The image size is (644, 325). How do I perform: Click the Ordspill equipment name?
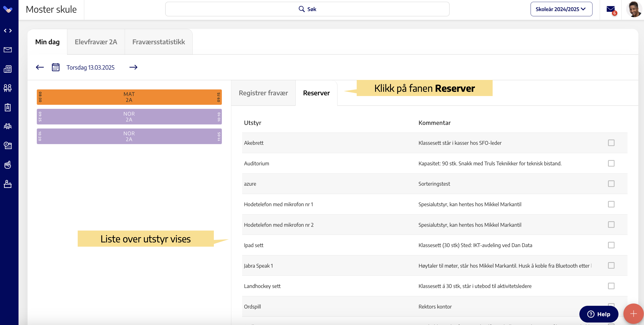click(252, 306)
